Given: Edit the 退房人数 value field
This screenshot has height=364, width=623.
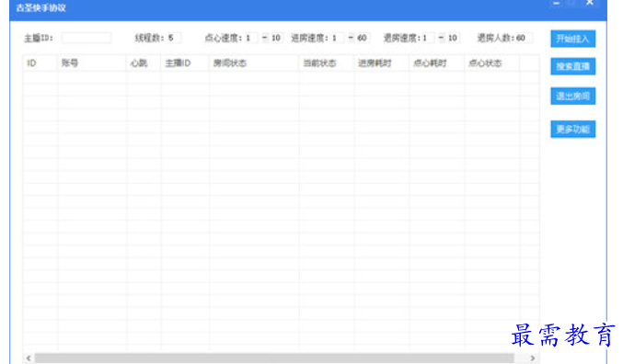Looking at the screenshot, I should tap(524, 38).
